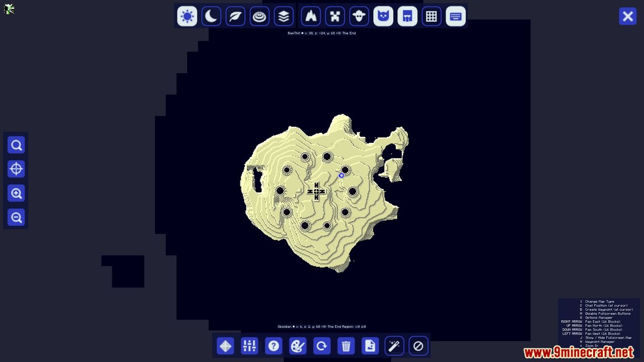Click the save map image icon

tap(370, 346)
